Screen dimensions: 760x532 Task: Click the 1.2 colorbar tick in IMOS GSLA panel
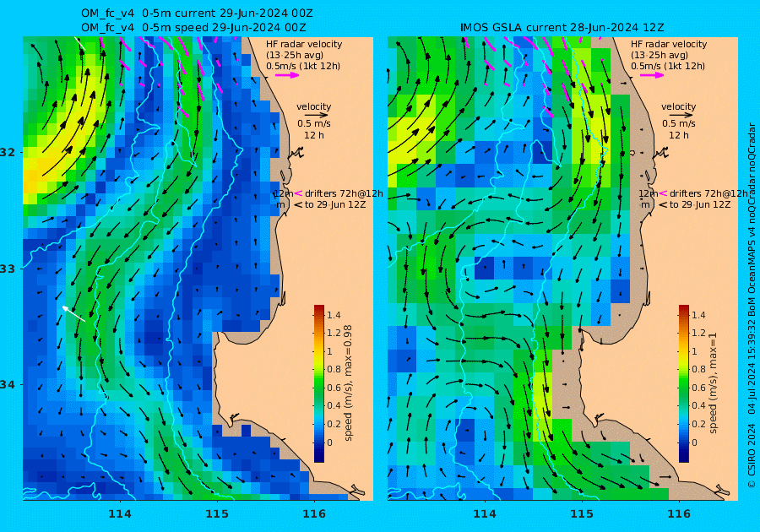pos(698,333)
